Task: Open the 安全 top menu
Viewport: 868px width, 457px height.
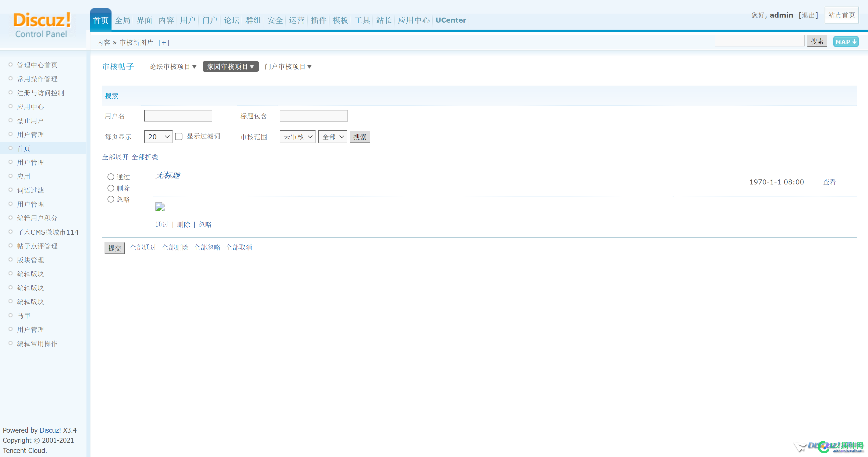Action: click(275, 20)
